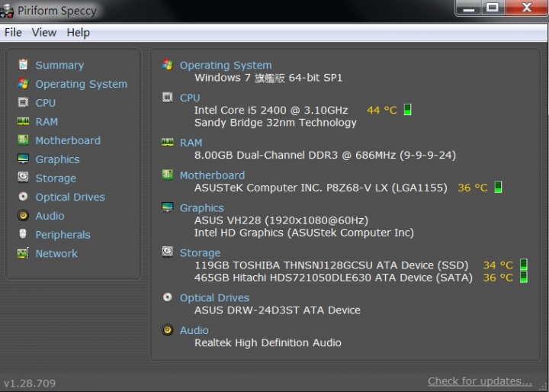
Task: Click the Summary clipboard icon in sidebar
Action: [x=23, y=65]
